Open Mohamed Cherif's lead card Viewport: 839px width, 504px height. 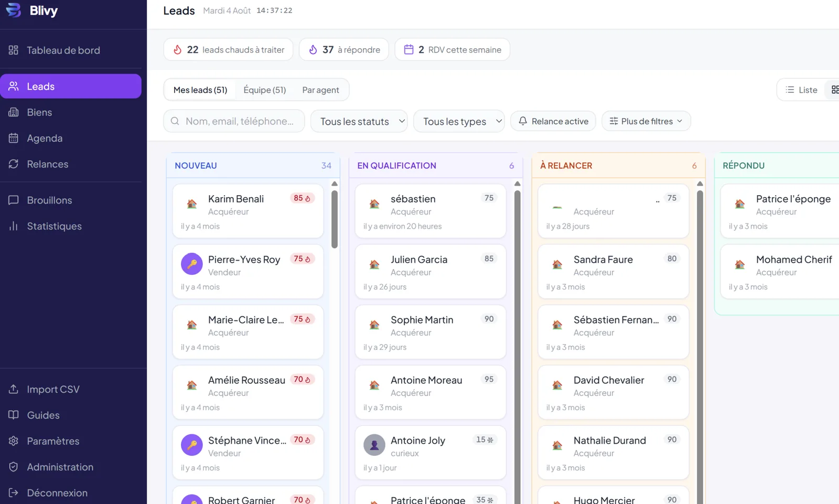780,271
